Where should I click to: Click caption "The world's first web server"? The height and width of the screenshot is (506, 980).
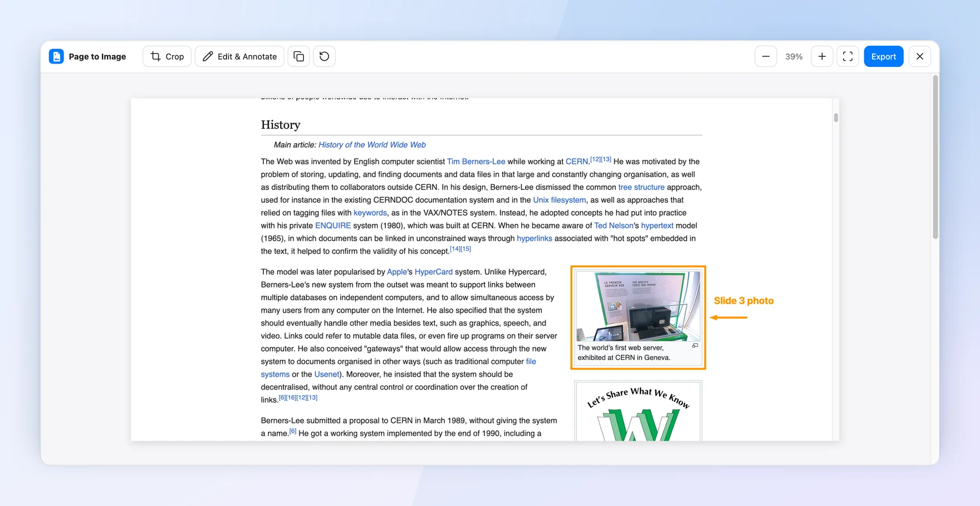[621, 348]
